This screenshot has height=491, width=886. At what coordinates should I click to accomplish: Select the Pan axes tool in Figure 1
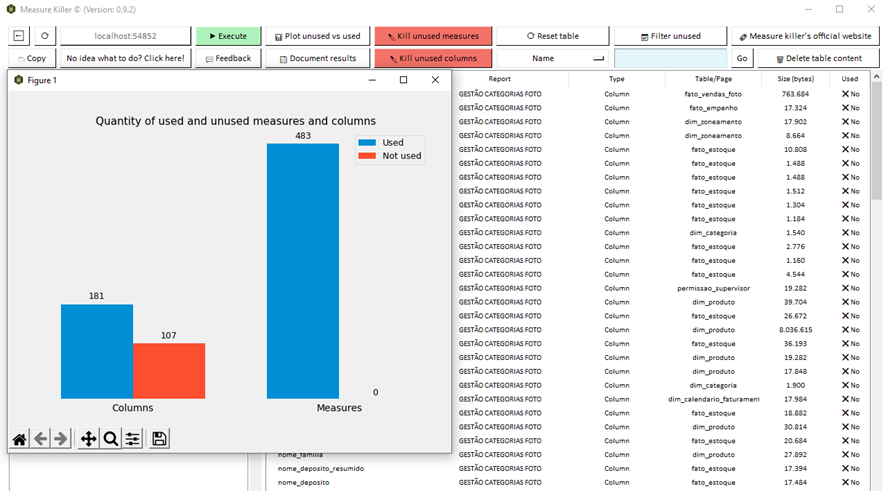coord(88,439)
